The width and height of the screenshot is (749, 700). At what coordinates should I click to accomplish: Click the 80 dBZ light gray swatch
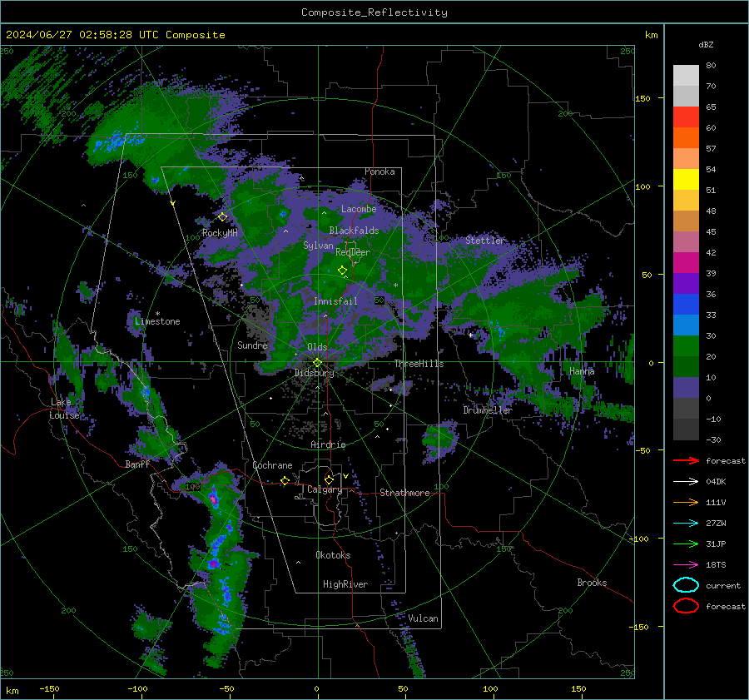click(686, 75)
